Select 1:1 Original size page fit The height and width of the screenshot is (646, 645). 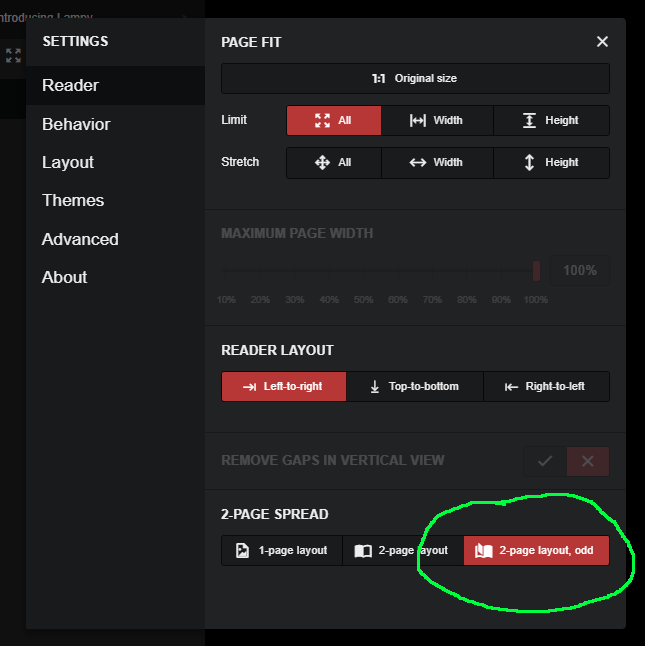[x=415, y=78]
